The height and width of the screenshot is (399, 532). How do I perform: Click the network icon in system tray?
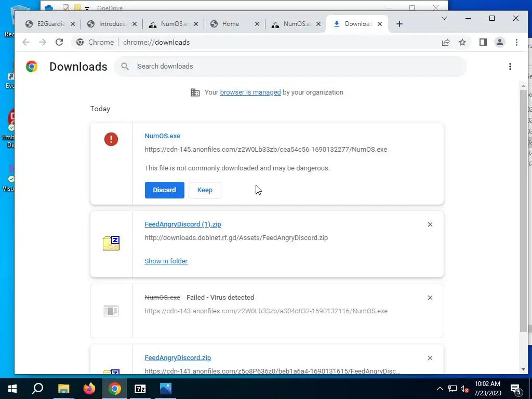click(x=453, y=389)
